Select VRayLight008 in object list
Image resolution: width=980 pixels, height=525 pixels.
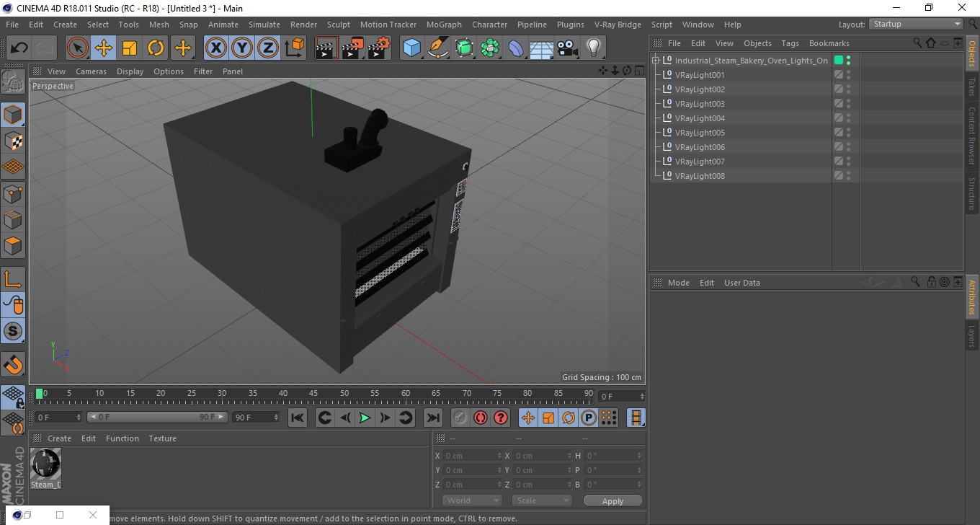699,176
